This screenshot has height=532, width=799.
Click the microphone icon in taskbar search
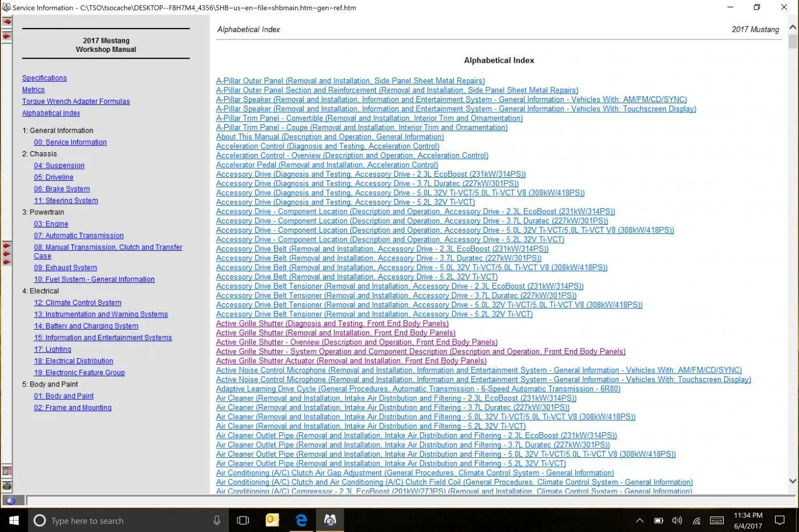(x=217, y=520)
